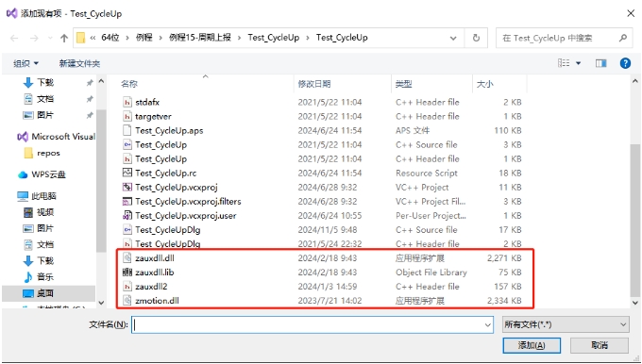Expand the arrow after 例程15-周期上报 in path

[239, 38]
